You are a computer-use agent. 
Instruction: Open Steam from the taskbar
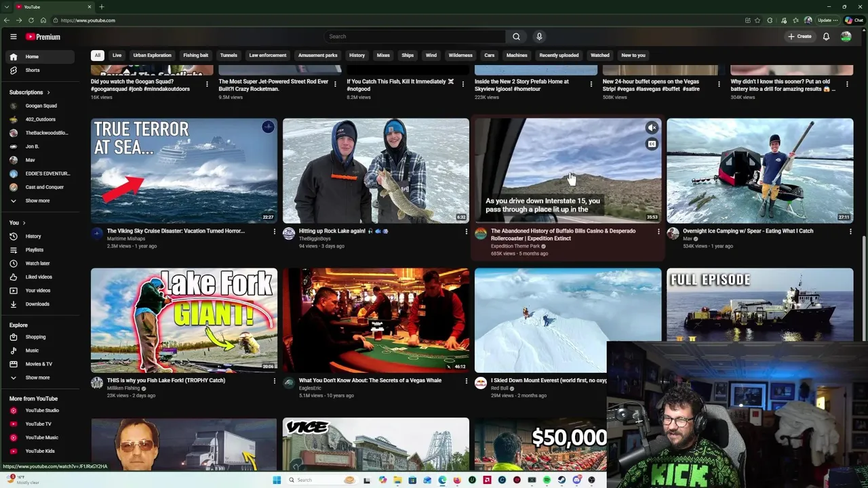click(x=561, y=481)
